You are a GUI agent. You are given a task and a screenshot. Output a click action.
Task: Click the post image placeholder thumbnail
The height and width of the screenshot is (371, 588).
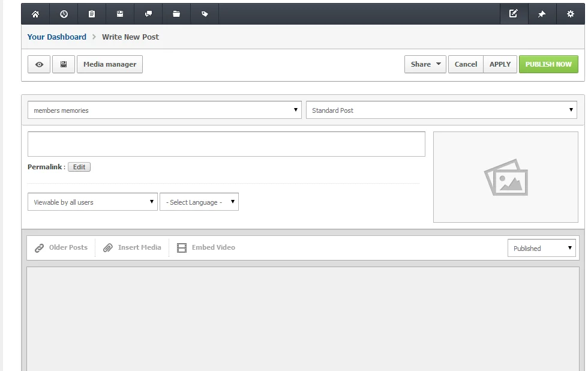[505, 177]
